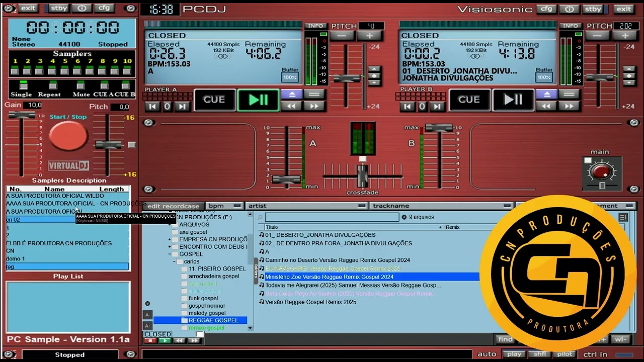Collapse the GOSPEL folder tree node

170,254
